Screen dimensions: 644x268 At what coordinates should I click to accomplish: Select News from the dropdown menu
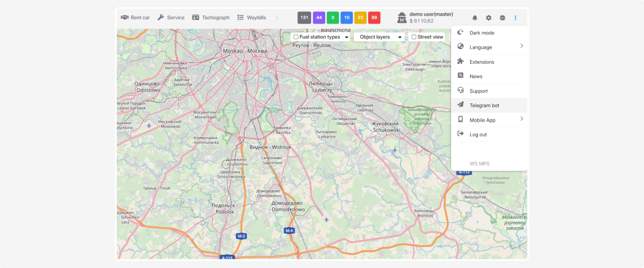[475, 76]
